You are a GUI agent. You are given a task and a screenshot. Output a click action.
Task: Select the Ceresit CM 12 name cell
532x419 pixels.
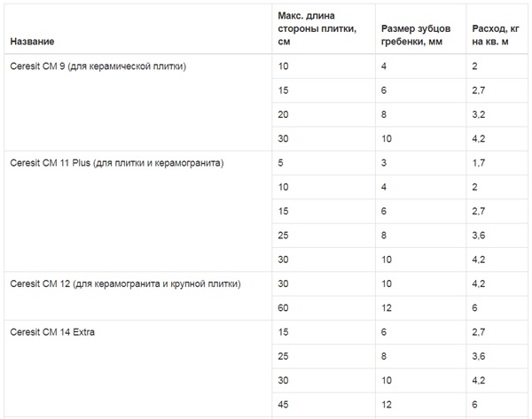pyautogui.click(x=125, y=283)
